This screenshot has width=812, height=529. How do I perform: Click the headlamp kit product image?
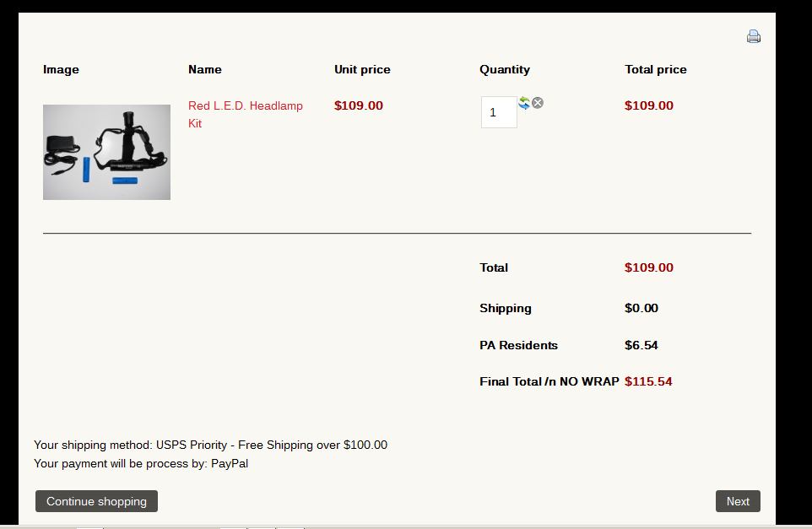point(106,152)
